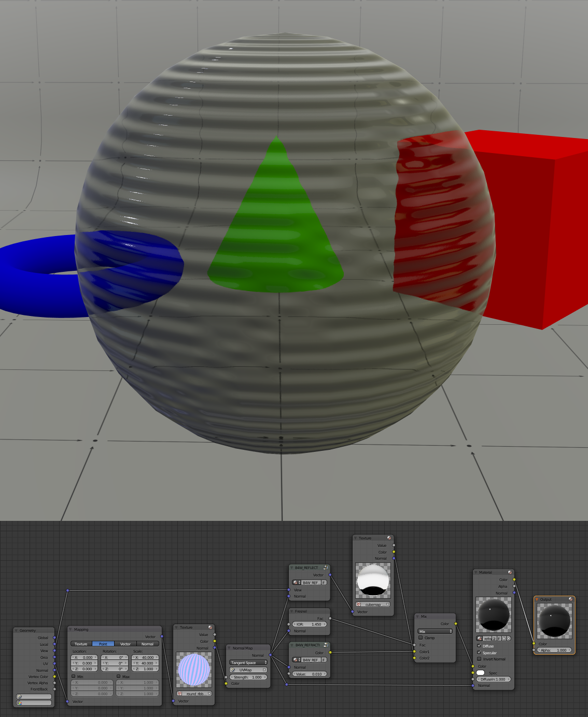Click the B4W_REFRACTION node group edit icon
Viewport: 588px width, 717px height.
point(326,645)
